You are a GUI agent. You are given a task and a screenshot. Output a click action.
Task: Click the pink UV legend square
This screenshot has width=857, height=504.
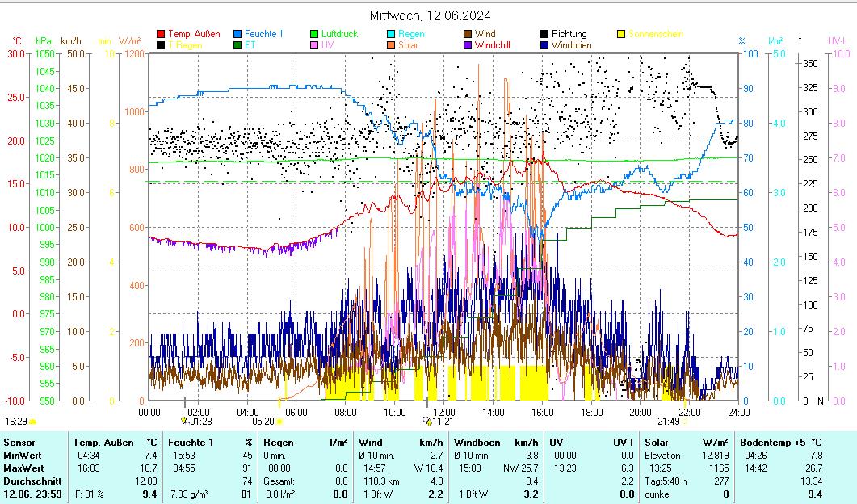314,46
